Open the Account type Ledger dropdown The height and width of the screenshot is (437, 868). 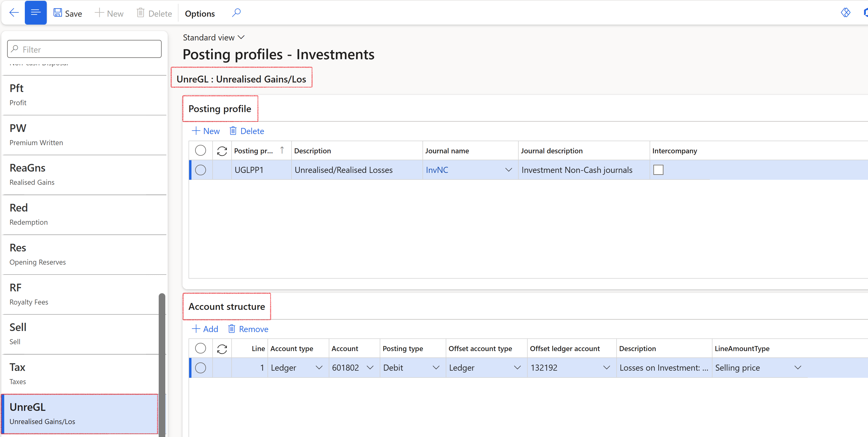point(319,367)
